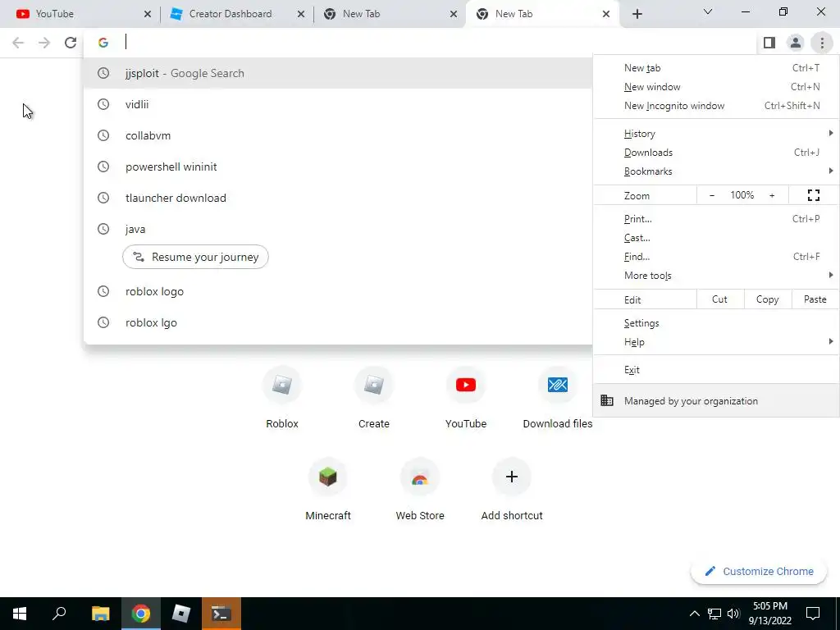Close the Creator Dashboard tab
Screen dimensions: 840x630
tap(301, 14)
